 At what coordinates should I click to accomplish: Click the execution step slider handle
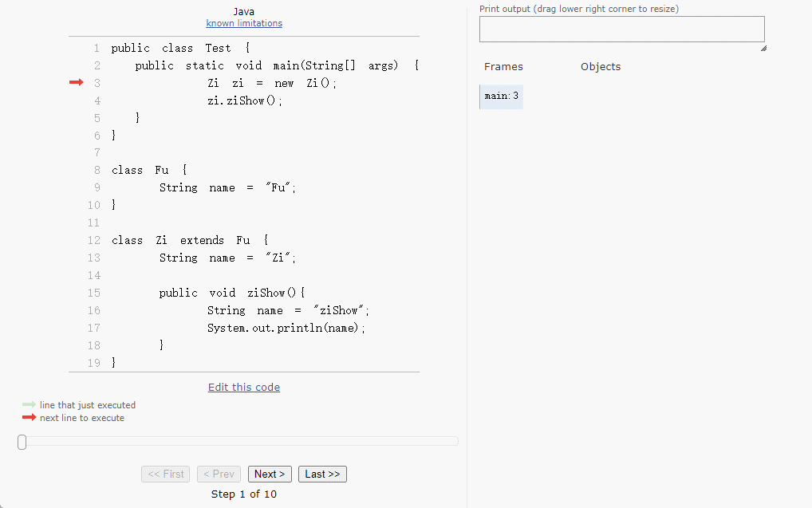click(22, 442)
